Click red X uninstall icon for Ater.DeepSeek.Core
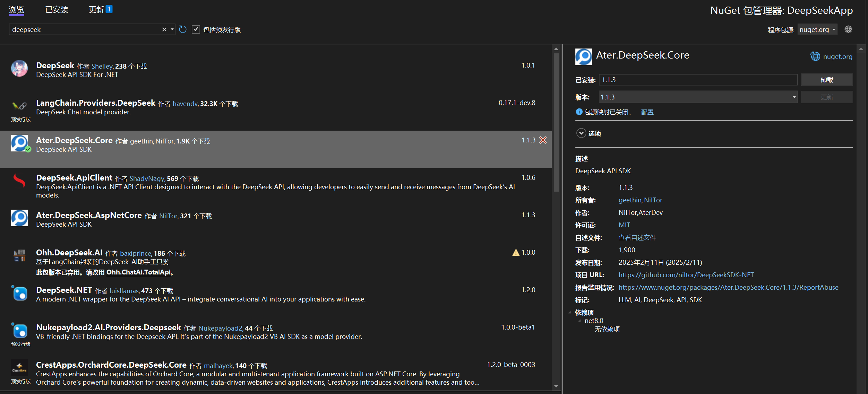 (543, 140)
